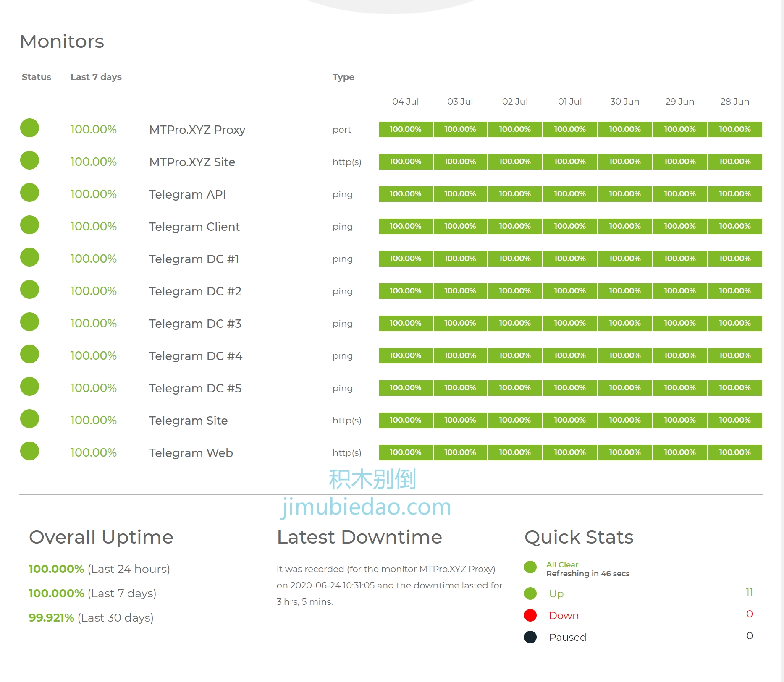
Task: Click 'http(s)' type for Telegram Site
Action: coord(347,421)
